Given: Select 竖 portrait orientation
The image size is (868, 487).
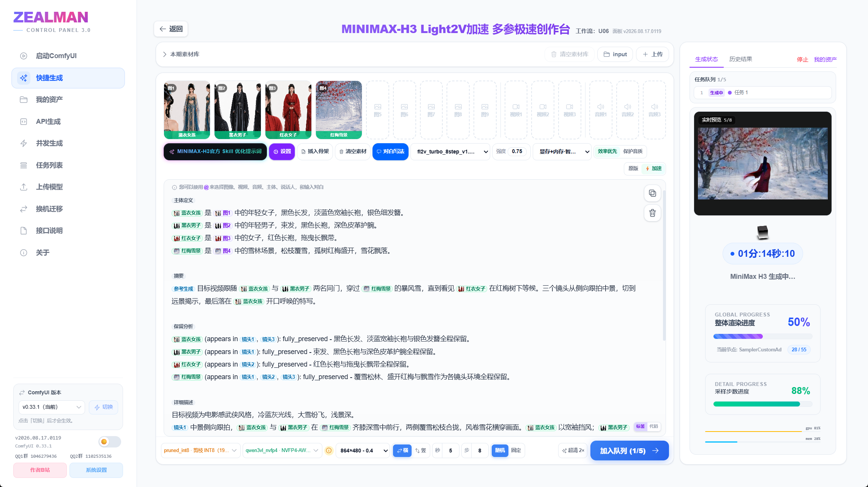Looking at the screenshot, I should pyautogui.click(x=420, y=451).
